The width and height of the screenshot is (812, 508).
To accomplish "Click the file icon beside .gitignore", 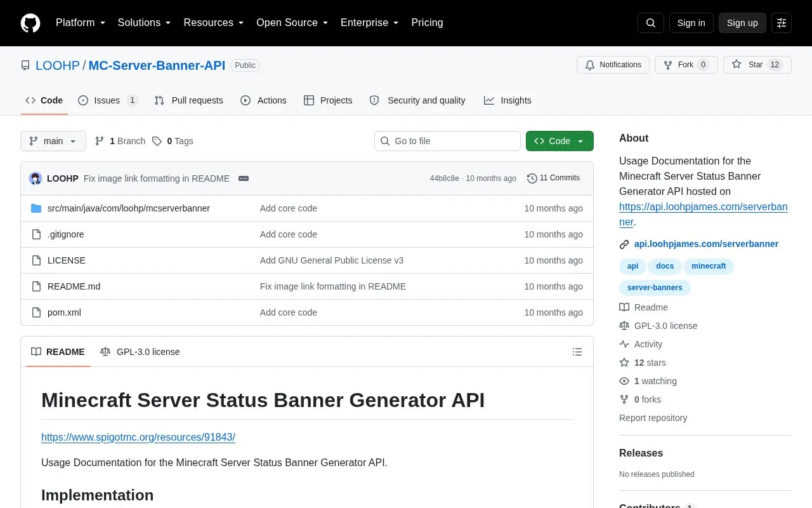I will point(36,234).
